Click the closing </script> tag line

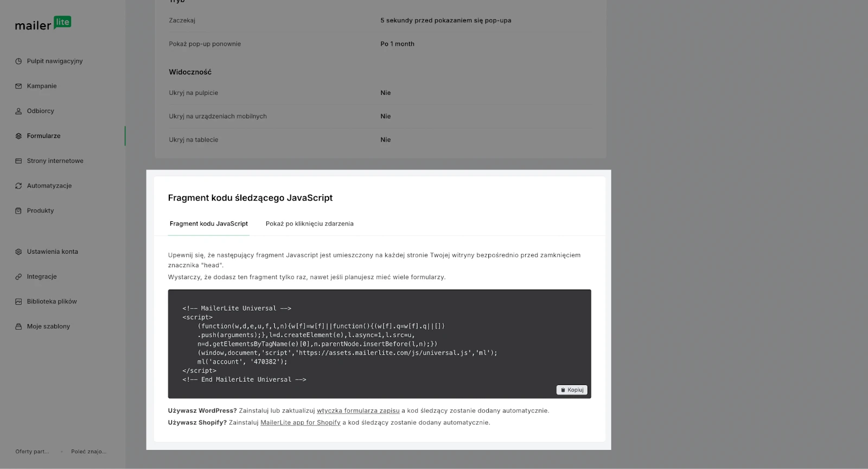[x=199, y=371]
